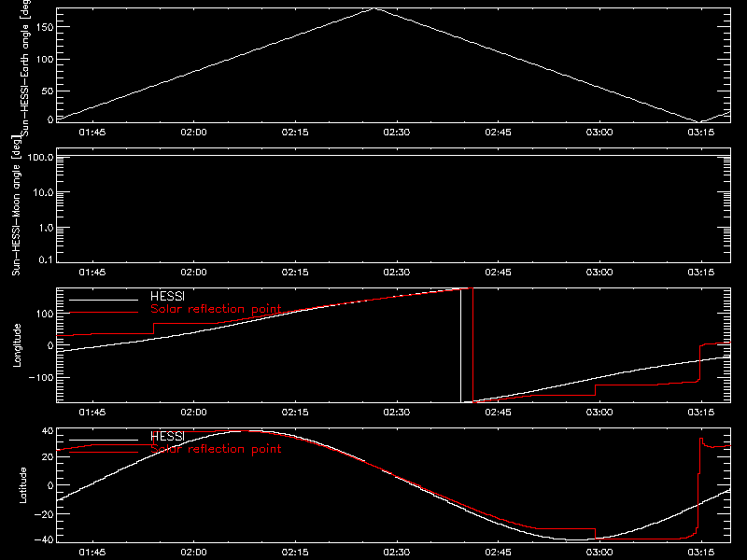Click the Latitude axis title
Screen dimensions: 747x560
point(22,485)
